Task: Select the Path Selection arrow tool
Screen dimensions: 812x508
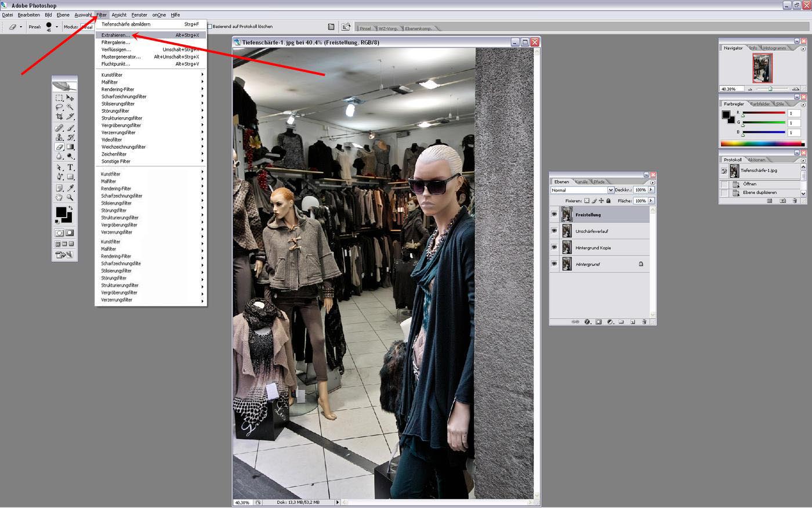Action: [59, 167]
